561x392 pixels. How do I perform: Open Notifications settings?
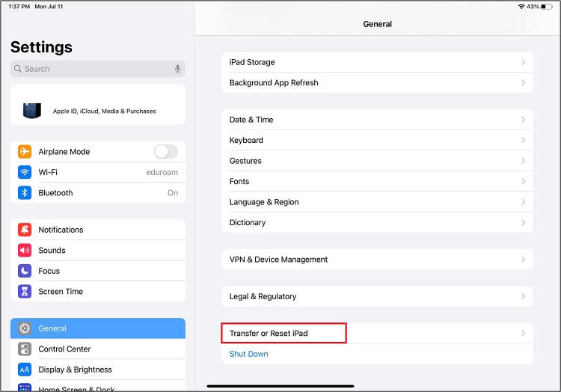(98, 230)
